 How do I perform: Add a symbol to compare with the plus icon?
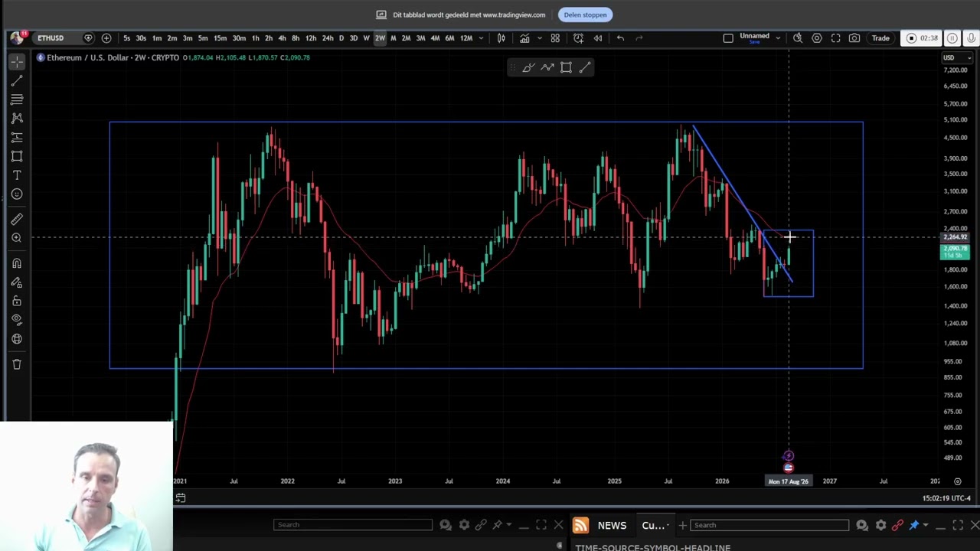[106, 38]
